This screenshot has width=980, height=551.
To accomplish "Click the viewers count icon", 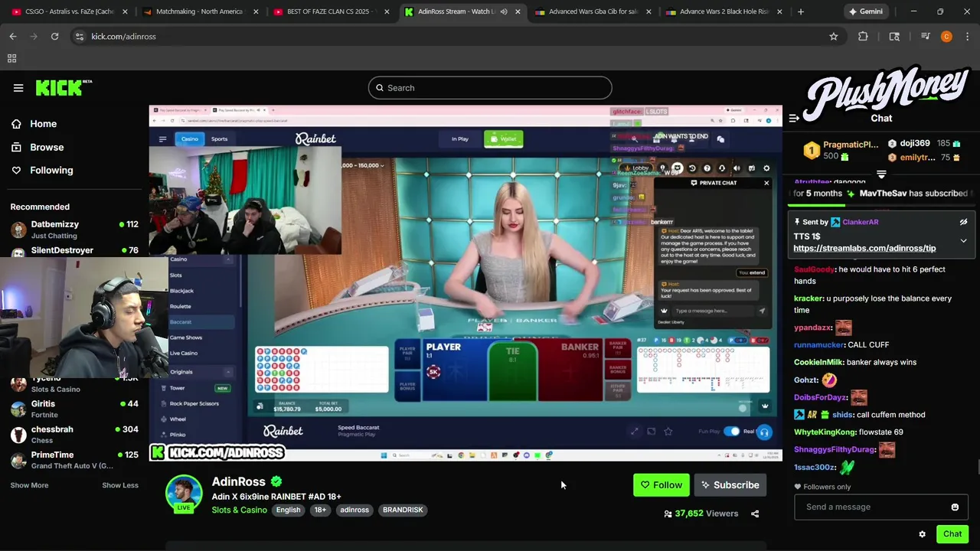I will click(668, 514).
